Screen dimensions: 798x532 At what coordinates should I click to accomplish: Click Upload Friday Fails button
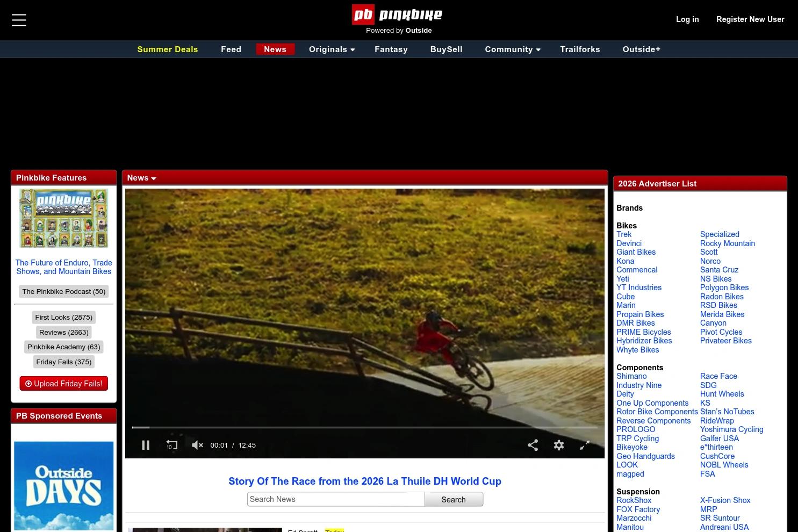click(64, 384)
